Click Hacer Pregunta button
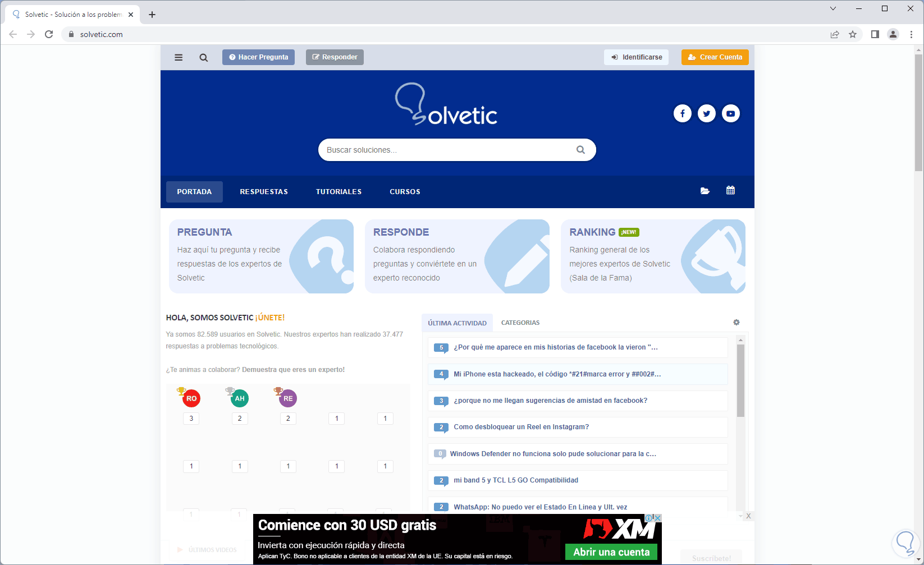924x565 pixels. [x=258, y=57]
